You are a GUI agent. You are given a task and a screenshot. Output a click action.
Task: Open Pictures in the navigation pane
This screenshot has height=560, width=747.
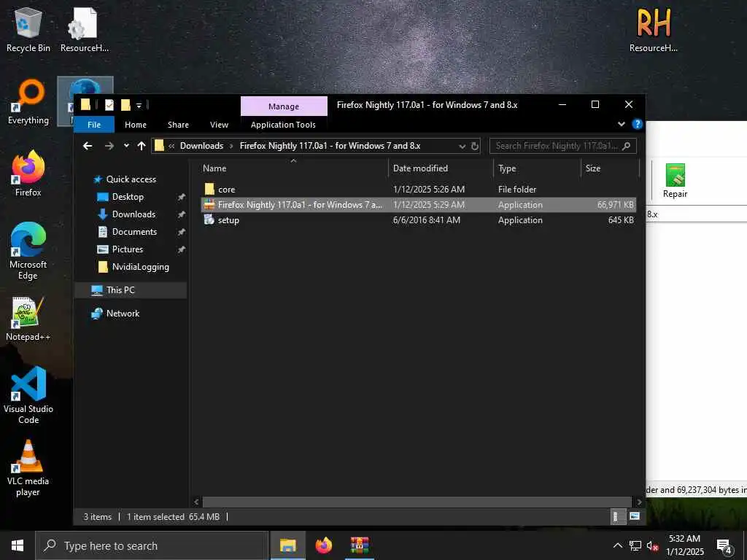coord(127,249)
